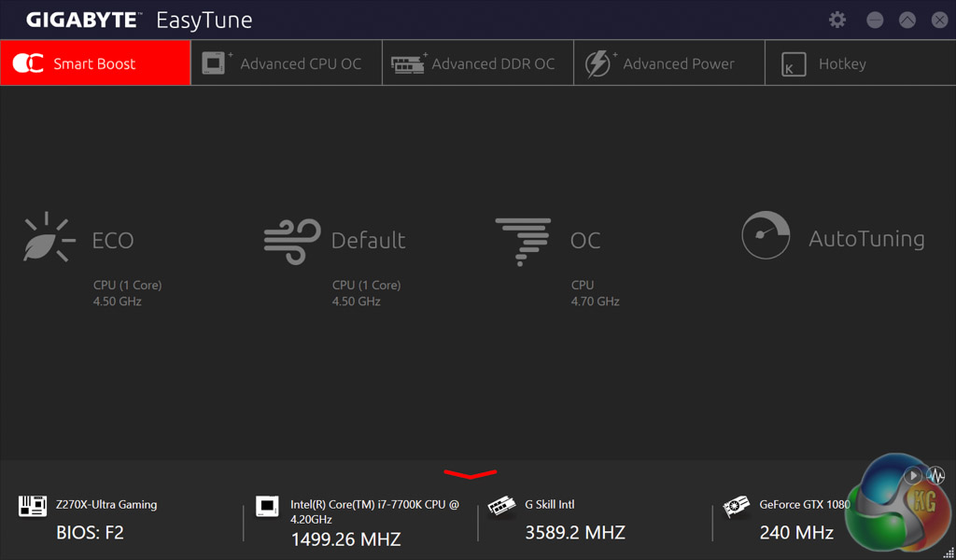This screenshot has height=560, width=956.
Task: Open the Advanced Power tab
Action: tap(668, 63)
